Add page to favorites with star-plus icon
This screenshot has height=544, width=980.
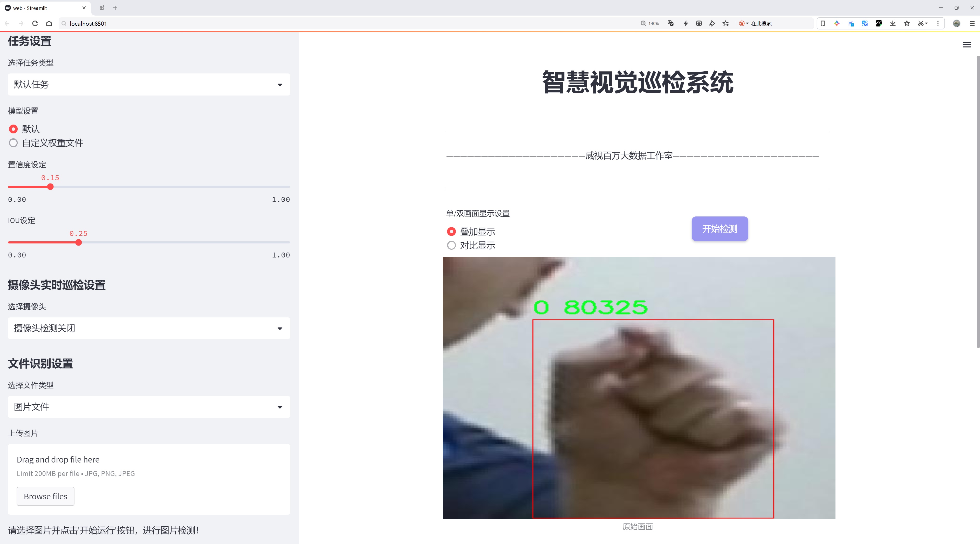pos(726,24)
